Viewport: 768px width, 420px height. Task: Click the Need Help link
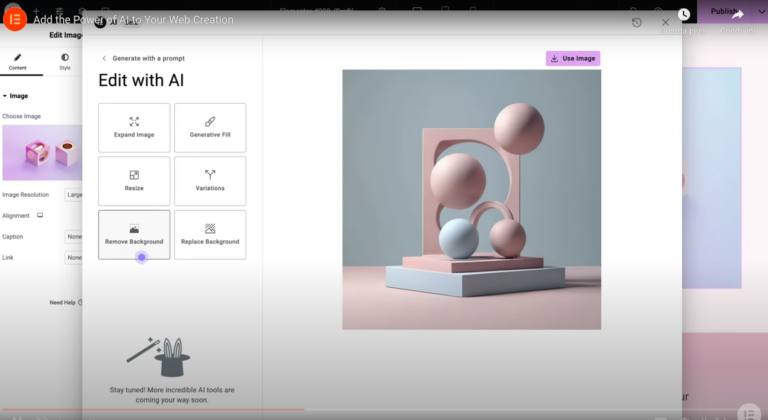point(66,302)
